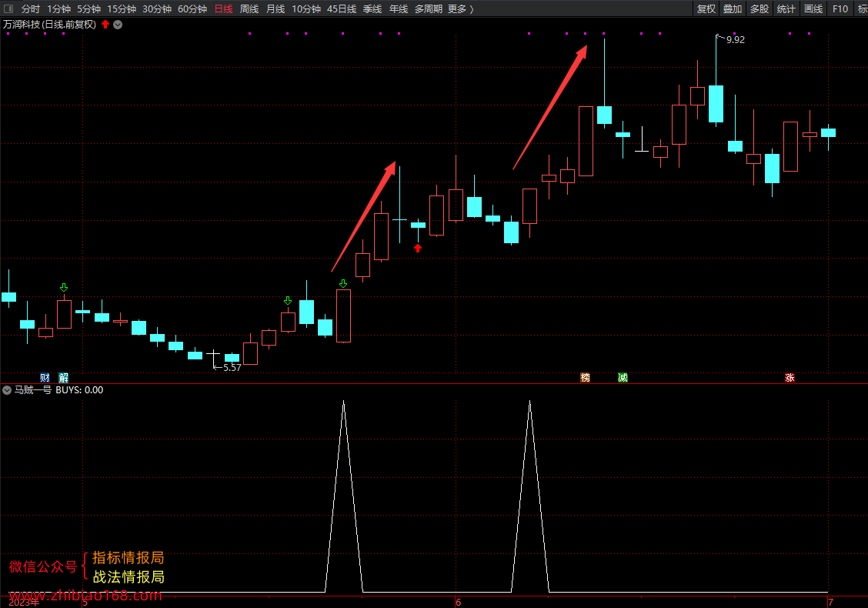Viewport: 868px width, 608px height.
Task: Click the 2023年 label on the time axis
Action: coord(24,603)
